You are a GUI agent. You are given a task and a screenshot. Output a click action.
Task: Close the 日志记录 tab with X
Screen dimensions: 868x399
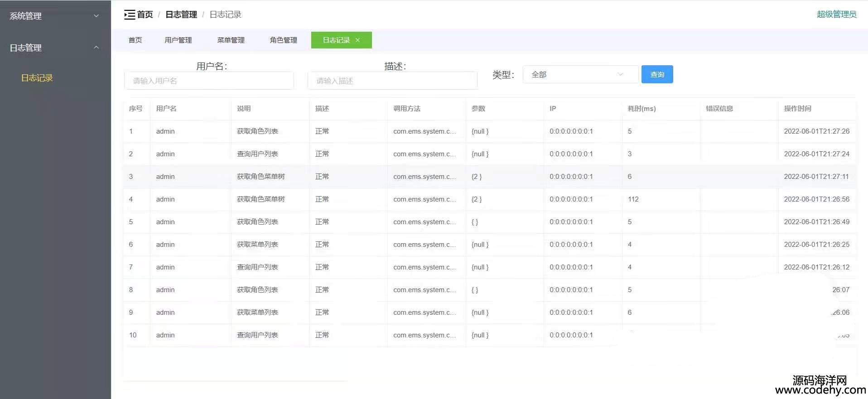tap(357, 40)
